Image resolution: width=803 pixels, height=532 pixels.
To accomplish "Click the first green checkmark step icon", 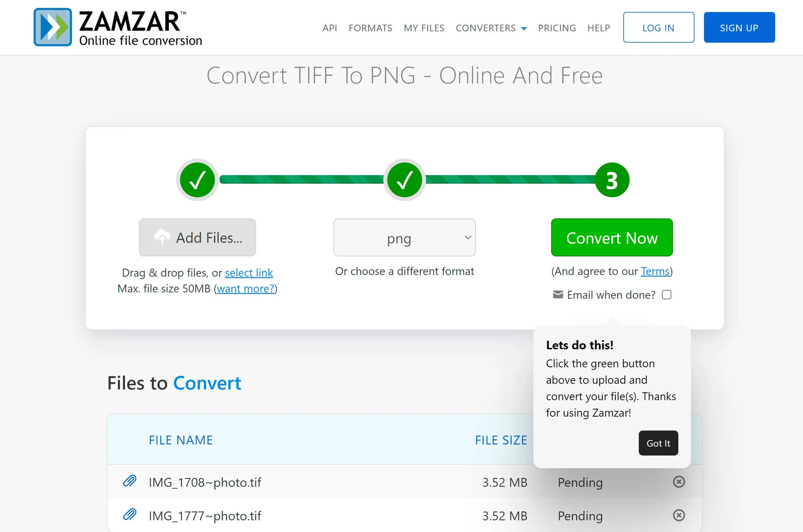I will (x=197, y=179).
